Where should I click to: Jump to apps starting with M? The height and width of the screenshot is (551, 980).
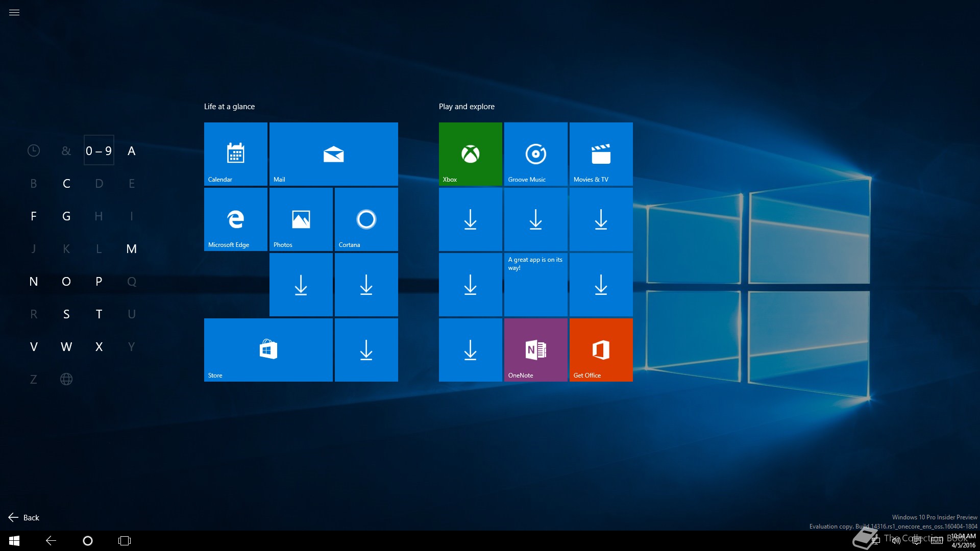pyautogui.click(x=132, y=248)
